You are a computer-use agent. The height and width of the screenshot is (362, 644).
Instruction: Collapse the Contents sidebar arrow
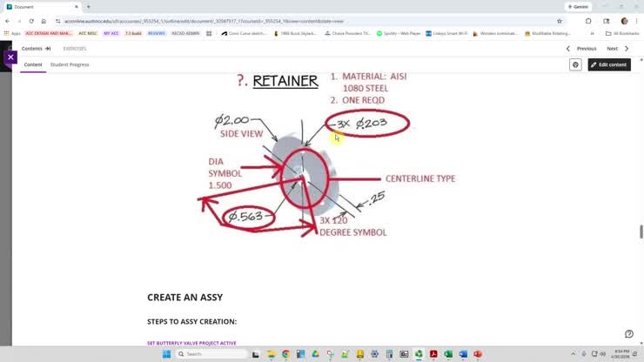click(x=48, y=49)
